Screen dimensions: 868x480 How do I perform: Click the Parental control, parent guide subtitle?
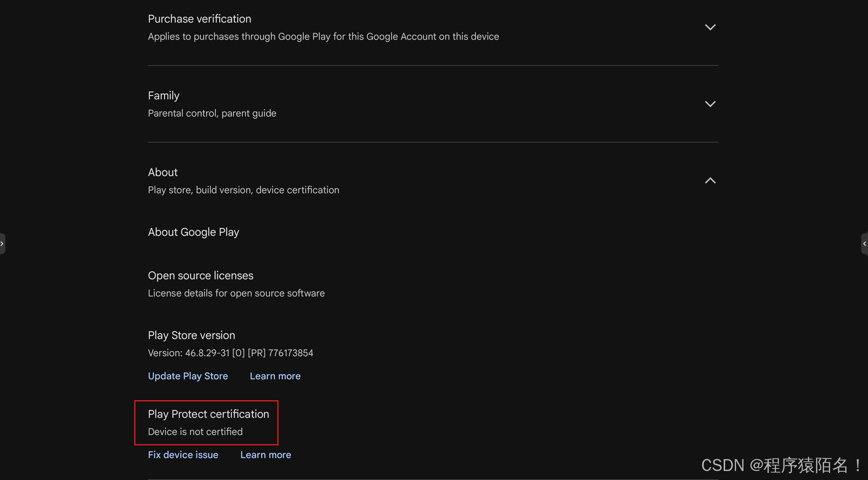click(x=212, y=113)
